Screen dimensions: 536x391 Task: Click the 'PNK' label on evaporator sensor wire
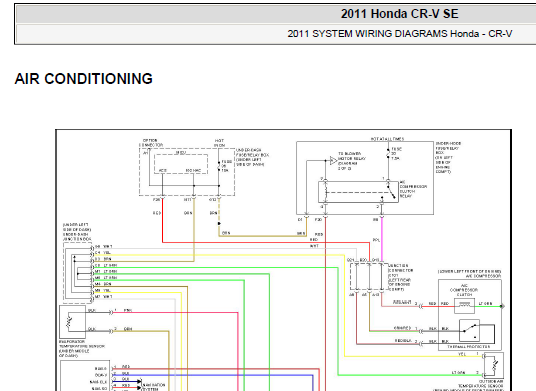tap(128, 310)
